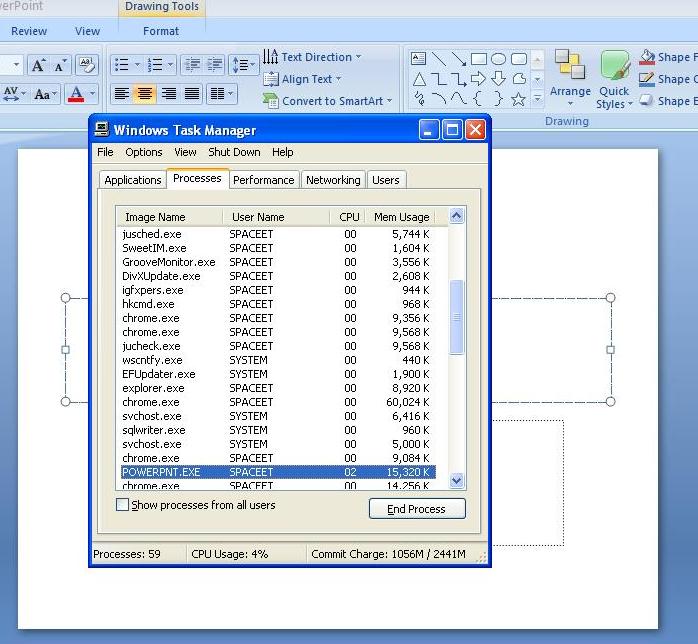Click the End Process button
The image size is (698, 644).
[x=417, y=509]
